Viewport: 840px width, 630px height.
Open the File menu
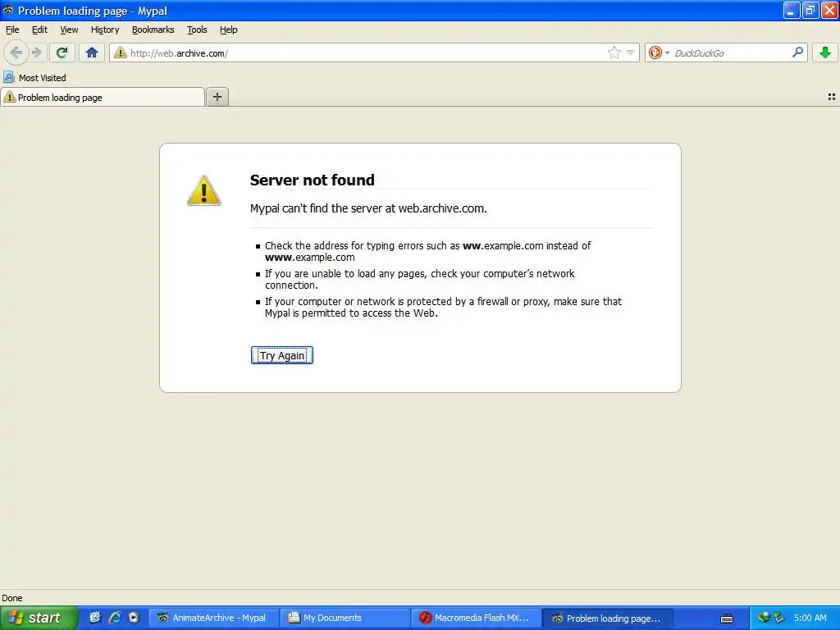pyautogui.click(x=11, y=30)
